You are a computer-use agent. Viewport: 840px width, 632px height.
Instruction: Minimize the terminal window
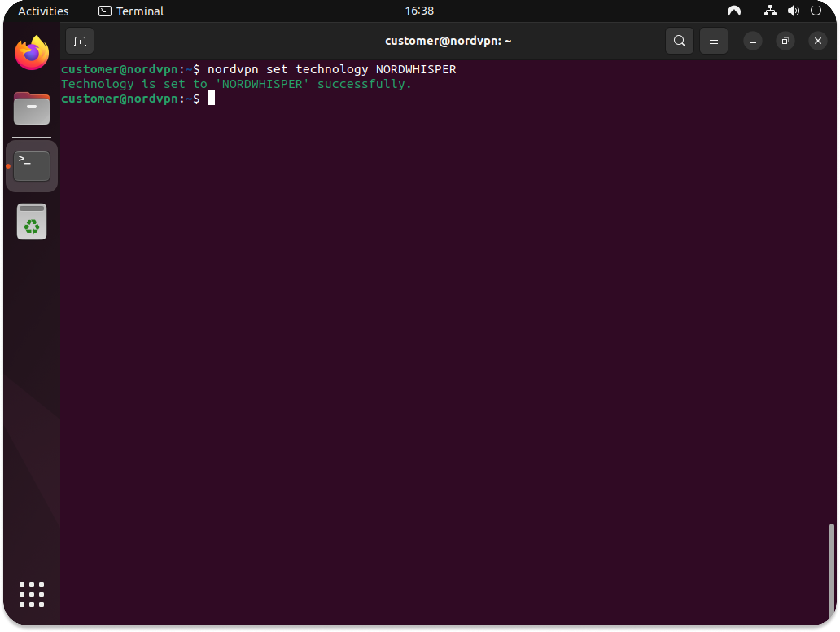[752, 41]
